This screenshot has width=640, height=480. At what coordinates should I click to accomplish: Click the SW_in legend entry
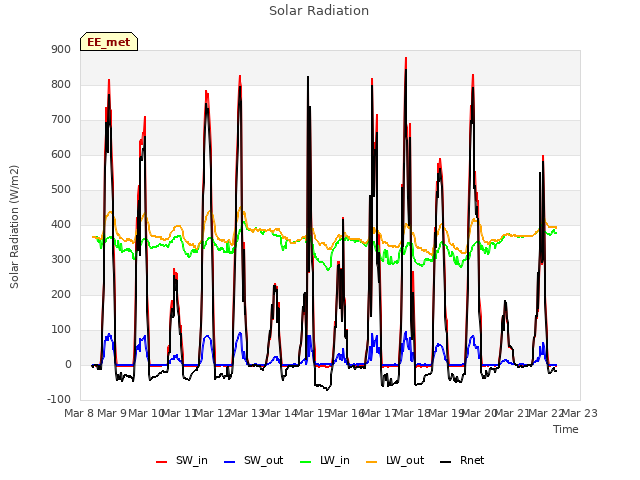point(182,460)
